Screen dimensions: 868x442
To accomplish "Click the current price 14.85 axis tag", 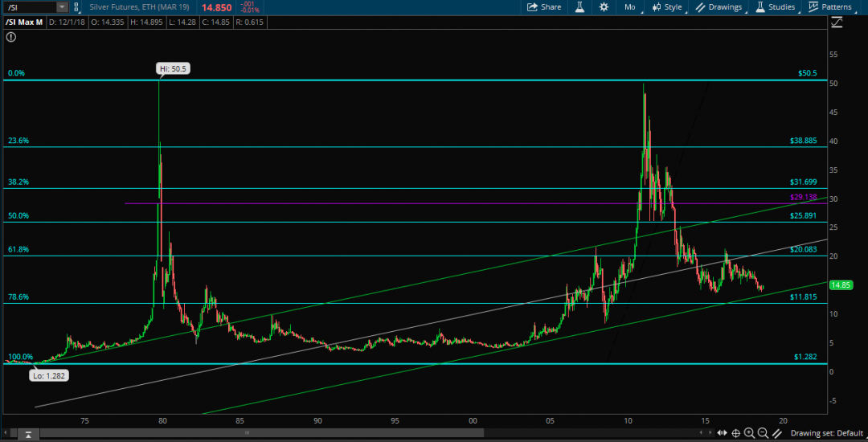I will [841, 285].
